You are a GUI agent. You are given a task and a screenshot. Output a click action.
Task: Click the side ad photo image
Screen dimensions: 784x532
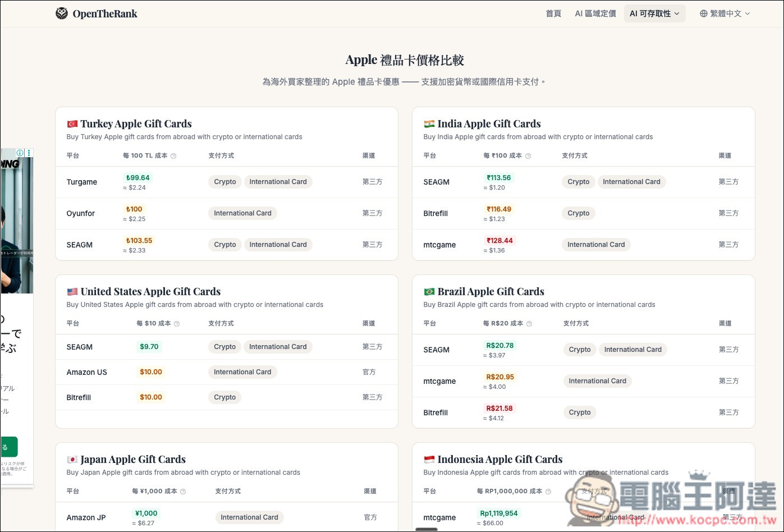(16, 224)
